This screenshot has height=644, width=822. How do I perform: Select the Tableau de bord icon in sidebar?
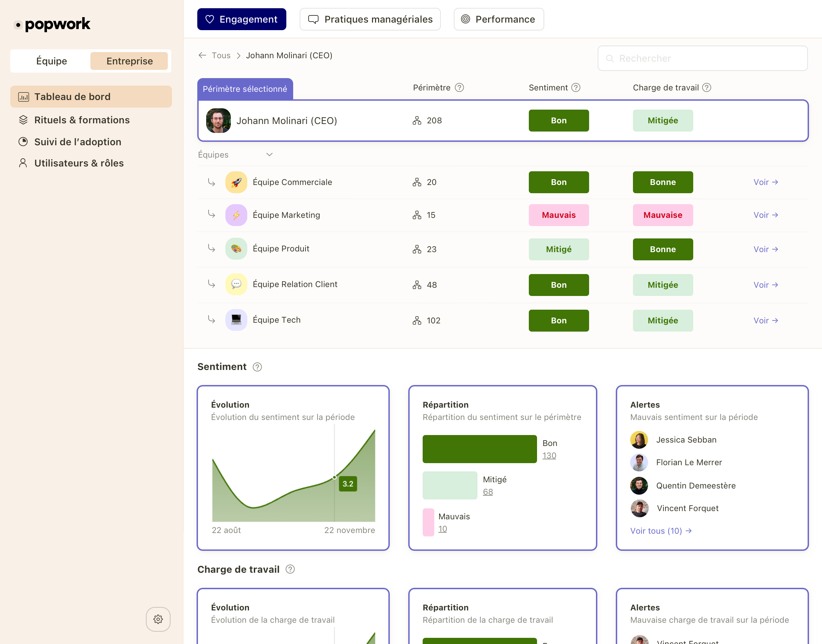point(24,97)
